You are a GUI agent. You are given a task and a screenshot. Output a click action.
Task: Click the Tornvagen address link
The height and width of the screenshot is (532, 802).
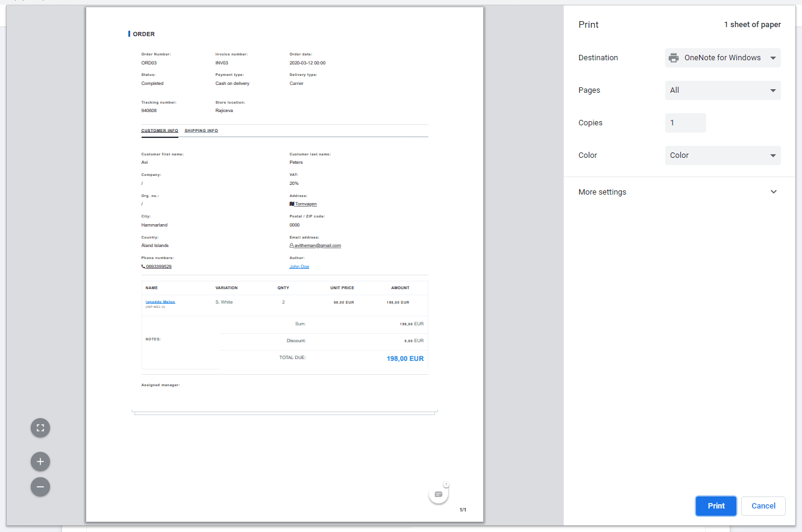(x=305, y=204)
